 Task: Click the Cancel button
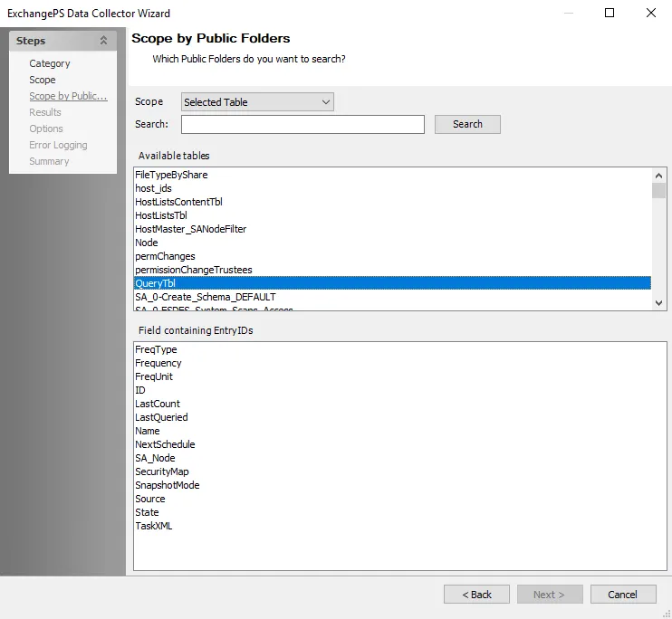tap(623, 595)
